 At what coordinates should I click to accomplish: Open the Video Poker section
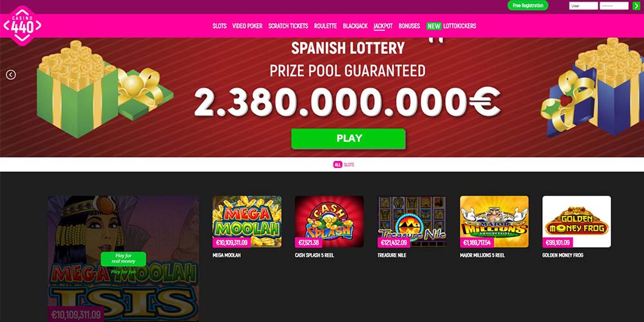[x=247, y=26]
